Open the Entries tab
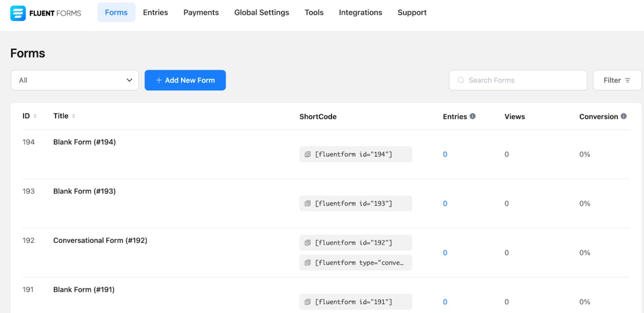The width and height of the screenshot is (644, 313). coord(156,13)
